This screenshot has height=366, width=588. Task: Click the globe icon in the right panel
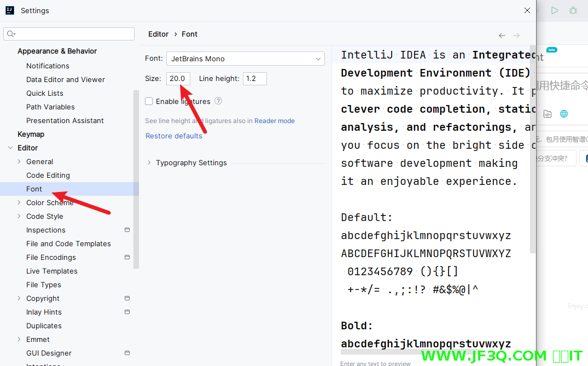coord(563,114)
